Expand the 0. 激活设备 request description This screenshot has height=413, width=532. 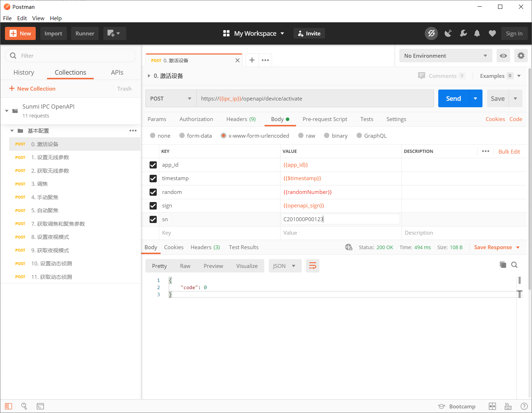(x=149, y=76)
